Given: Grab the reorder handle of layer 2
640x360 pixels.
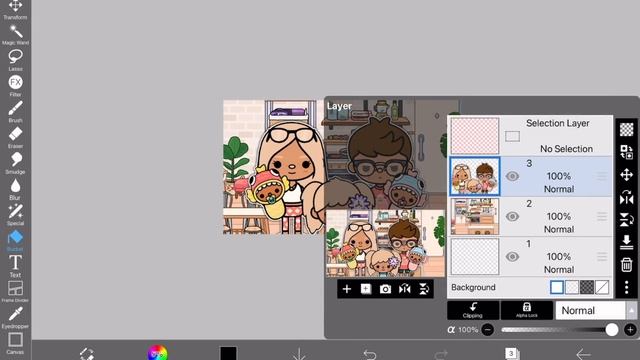Looking at the screenshot, I should click(602, 216).
